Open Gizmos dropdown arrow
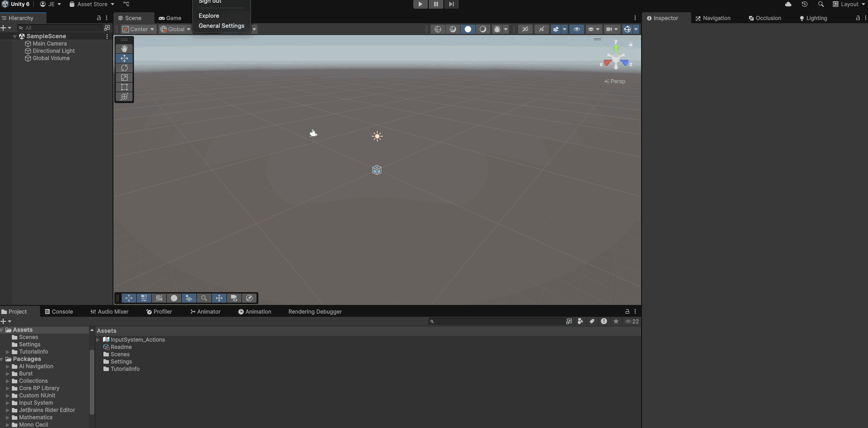This screenshot has height=428, width=868. tap(636, 29)
